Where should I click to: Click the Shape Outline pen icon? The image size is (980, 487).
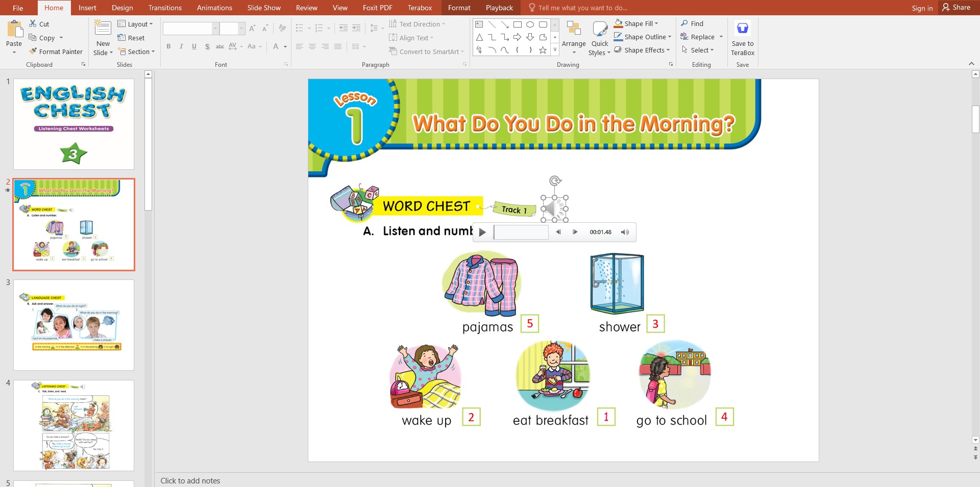pyautogui.click(x=618, y=36)
